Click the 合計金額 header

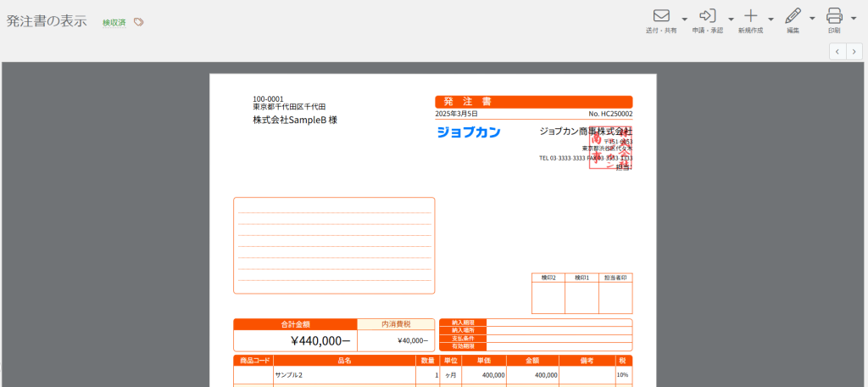tap(295, 324)
